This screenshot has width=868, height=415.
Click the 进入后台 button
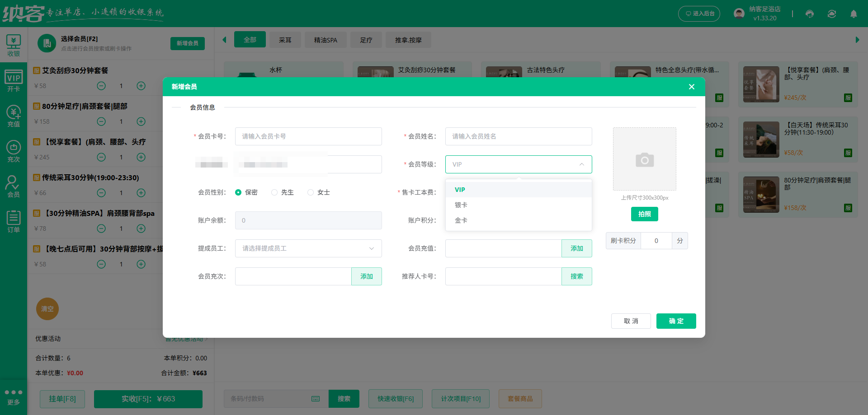point(699,14)
